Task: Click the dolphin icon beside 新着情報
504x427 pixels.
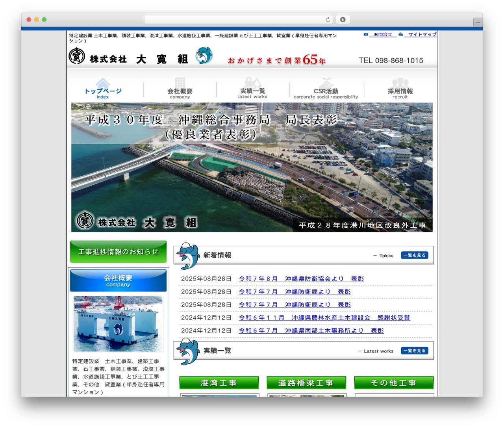Action: pyautogui.click(x=189, y=255)
